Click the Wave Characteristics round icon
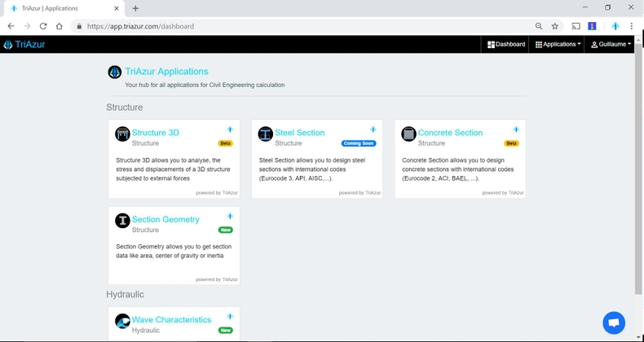This screenshot has width=644, height=342. pyautogui.click(x=122, y=321)
